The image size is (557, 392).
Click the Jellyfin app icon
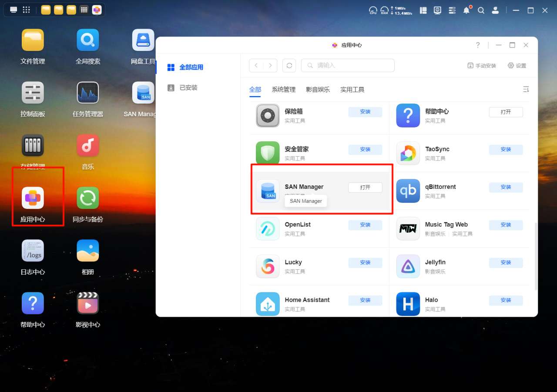(x=408, y=266)
